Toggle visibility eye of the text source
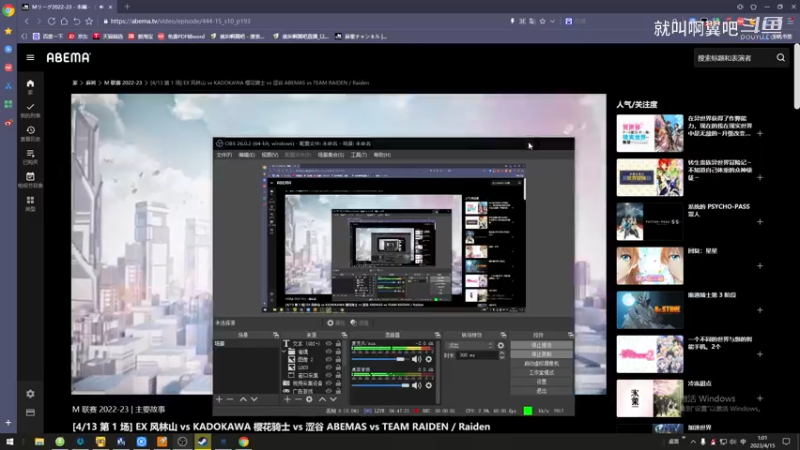The image size is (800, 450). [x=329, y=344]
